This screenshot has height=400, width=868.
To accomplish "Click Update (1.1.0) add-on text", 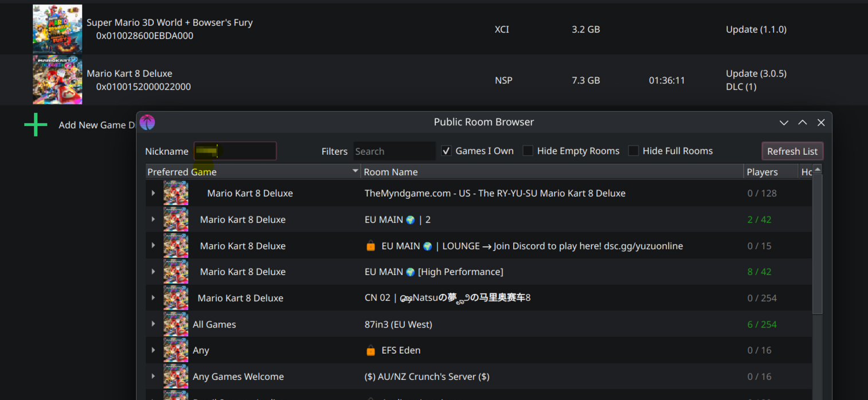I will coord(756,29).
